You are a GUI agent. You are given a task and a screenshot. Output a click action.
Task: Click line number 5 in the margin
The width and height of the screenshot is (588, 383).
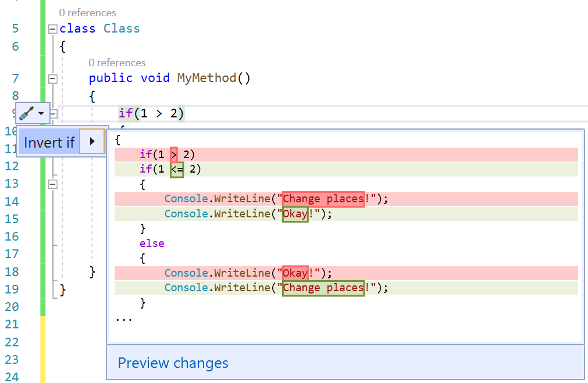15,28
